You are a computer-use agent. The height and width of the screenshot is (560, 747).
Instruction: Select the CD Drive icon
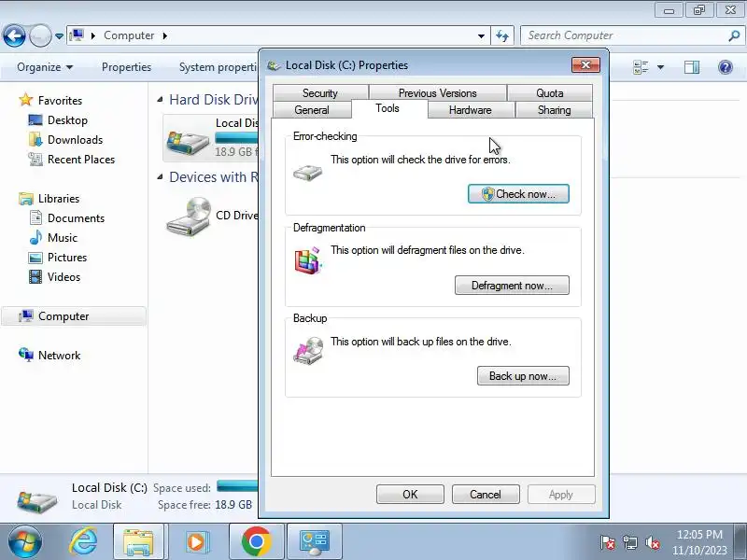[189, 217]
